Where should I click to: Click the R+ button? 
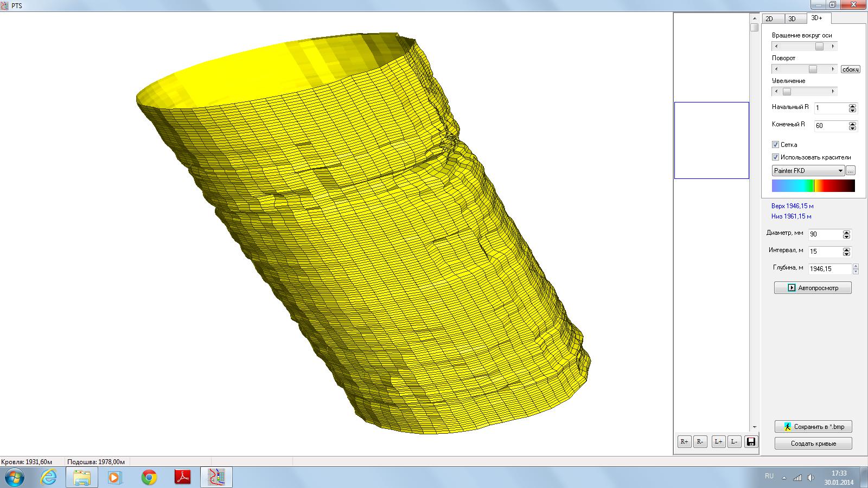click(684, 442)
